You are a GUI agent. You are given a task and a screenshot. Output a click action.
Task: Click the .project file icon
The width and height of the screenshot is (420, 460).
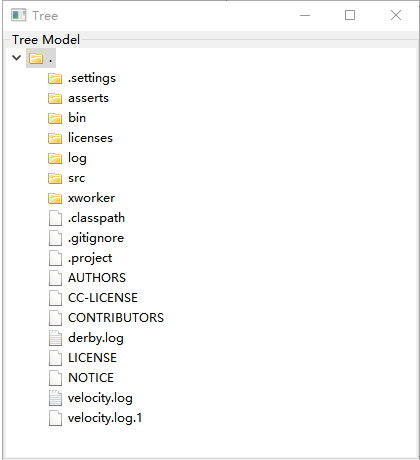(55, 258)
